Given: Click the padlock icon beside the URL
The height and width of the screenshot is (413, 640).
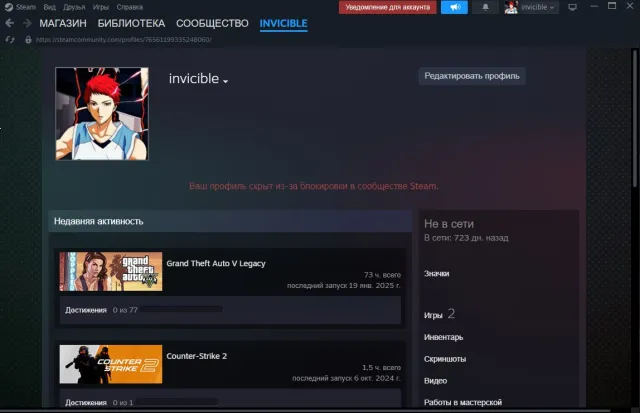Looking at the screenshot, I should coord(28,40).
